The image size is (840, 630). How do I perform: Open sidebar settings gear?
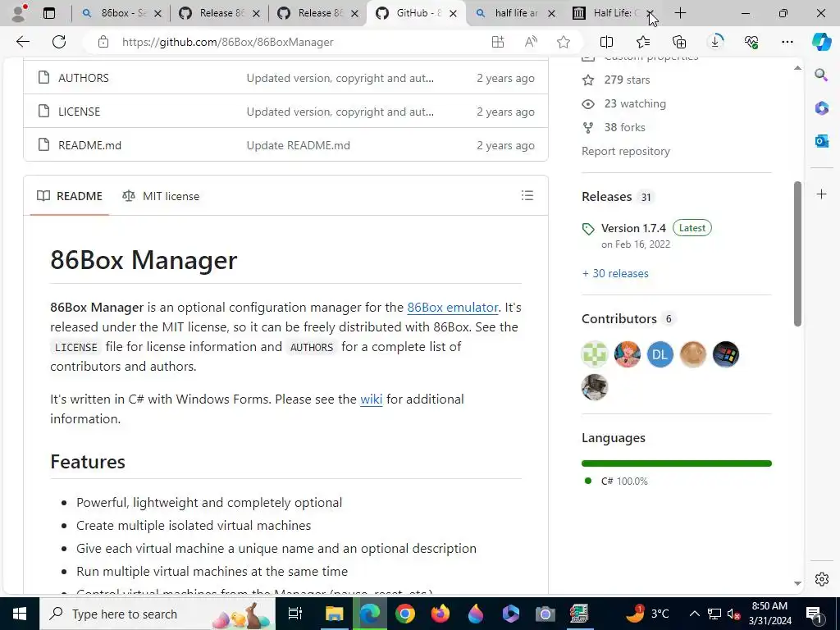(822, 579)
